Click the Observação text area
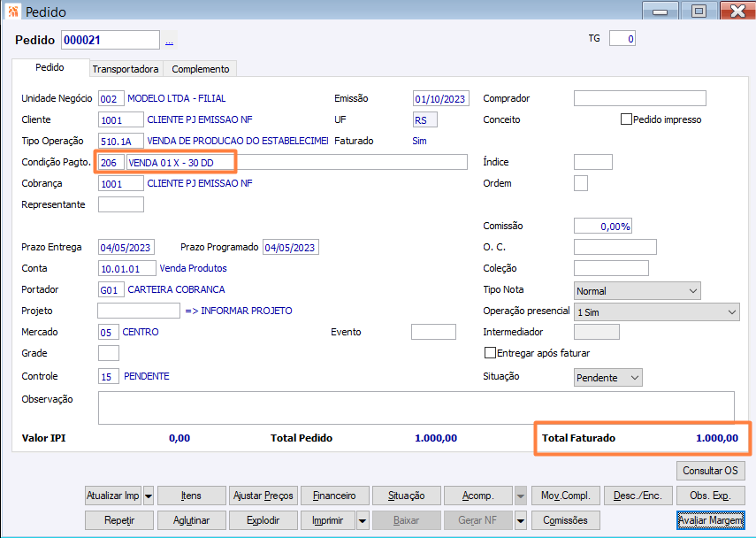This screenshot has width=756, height=538. [x=416, y=408]
